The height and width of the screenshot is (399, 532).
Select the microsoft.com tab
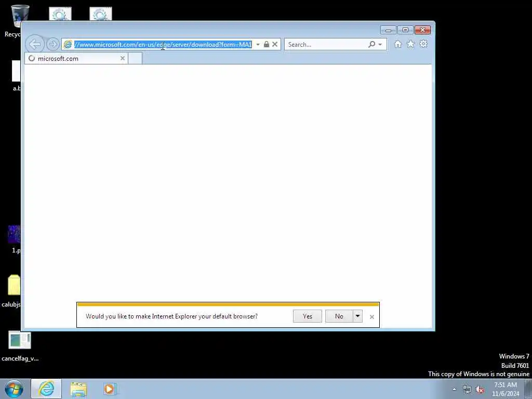(76, 58)
